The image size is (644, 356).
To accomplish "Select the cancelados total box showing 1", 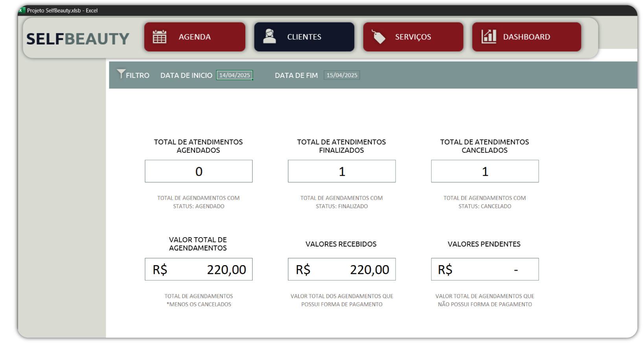I will (x=485, y=171).
